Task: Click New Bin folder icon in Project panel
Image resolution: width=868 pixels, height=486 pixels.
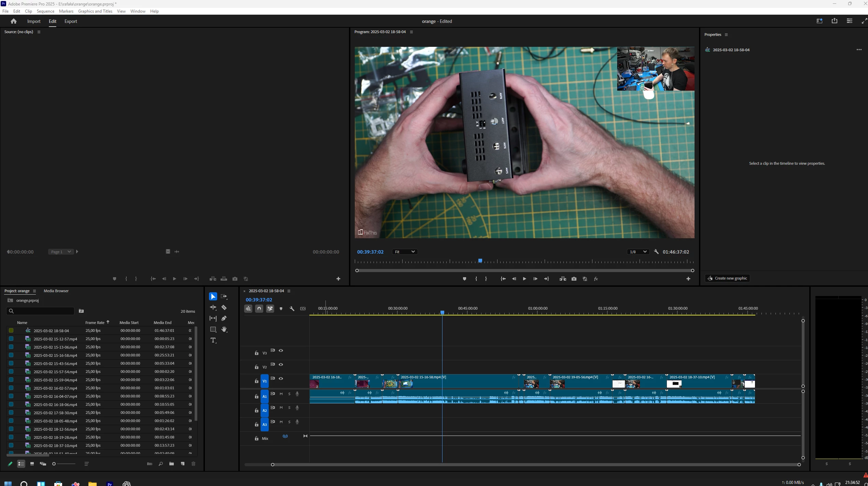Action: pos(171,464)
